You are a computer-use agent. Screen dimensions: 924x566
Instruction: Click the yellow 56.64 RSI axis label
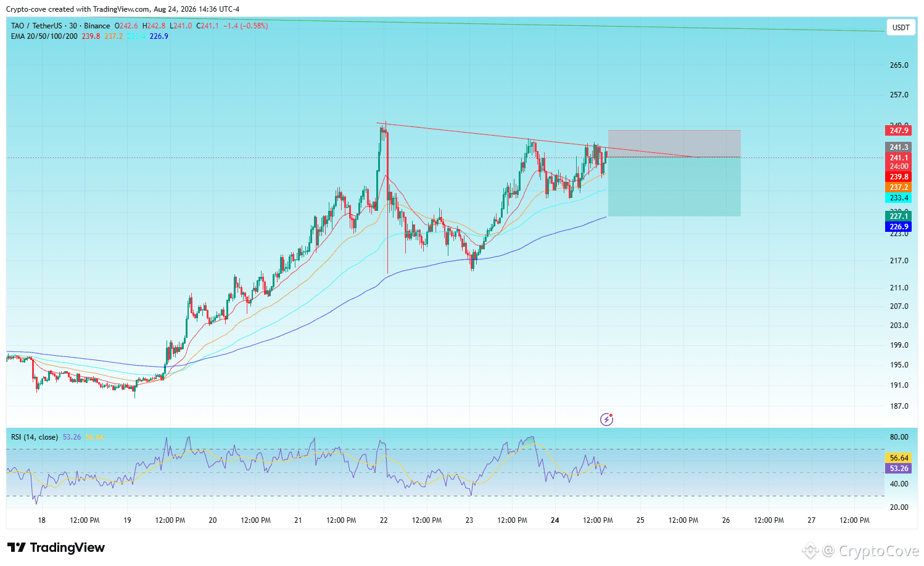tap(899, 458)
